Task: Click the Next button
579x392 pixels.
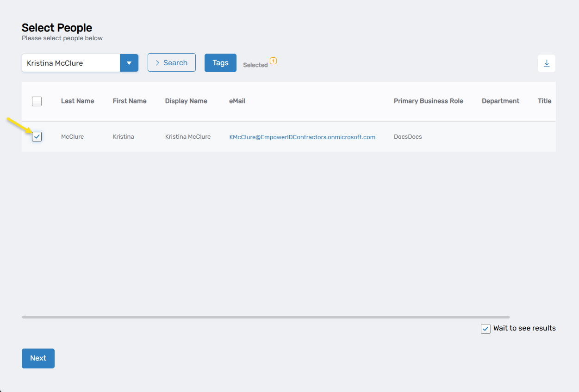Action: (x=38, y=358)
